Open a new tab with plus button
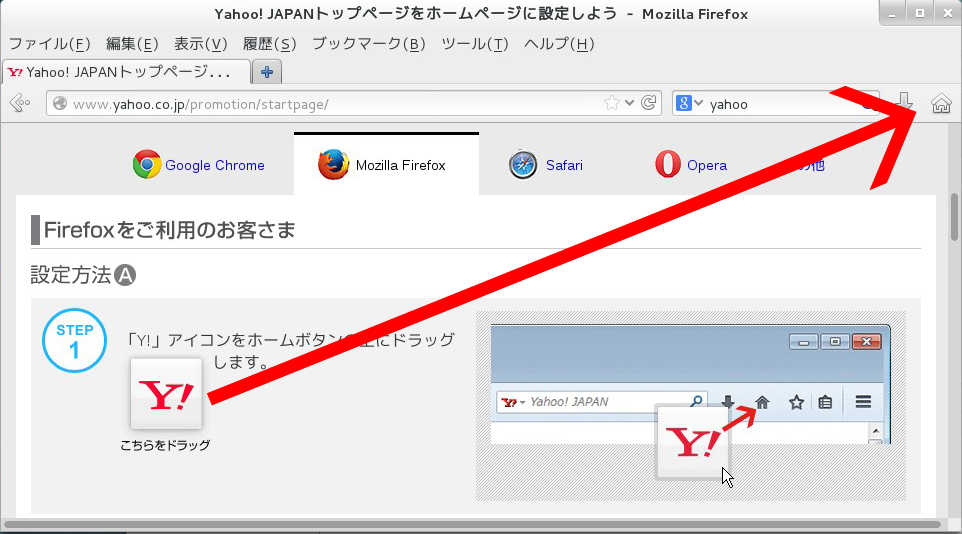962x534 pixels. 267,72
